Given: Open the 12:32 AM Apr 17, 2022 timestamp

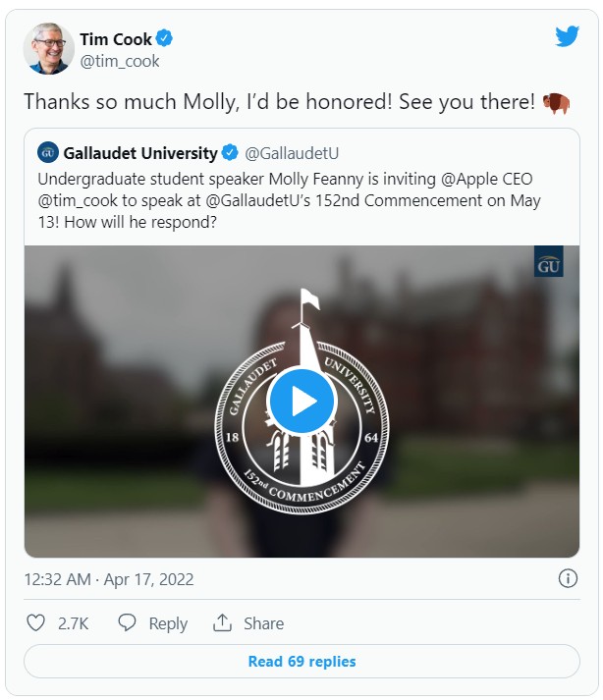Looking at the screenshot, I should (x=109, y=579).
